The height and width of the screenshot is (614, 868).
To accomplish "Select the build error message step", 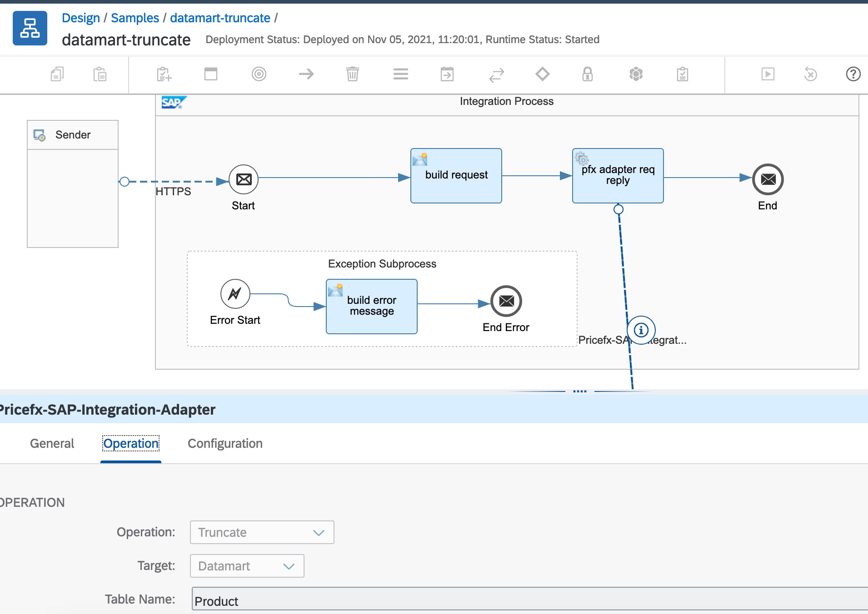I will [372, 307].
